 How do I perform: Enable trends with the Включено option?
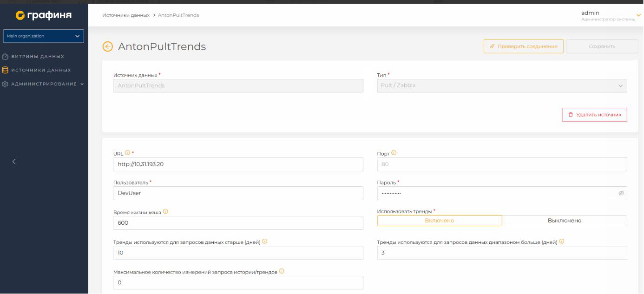[440, 221]
